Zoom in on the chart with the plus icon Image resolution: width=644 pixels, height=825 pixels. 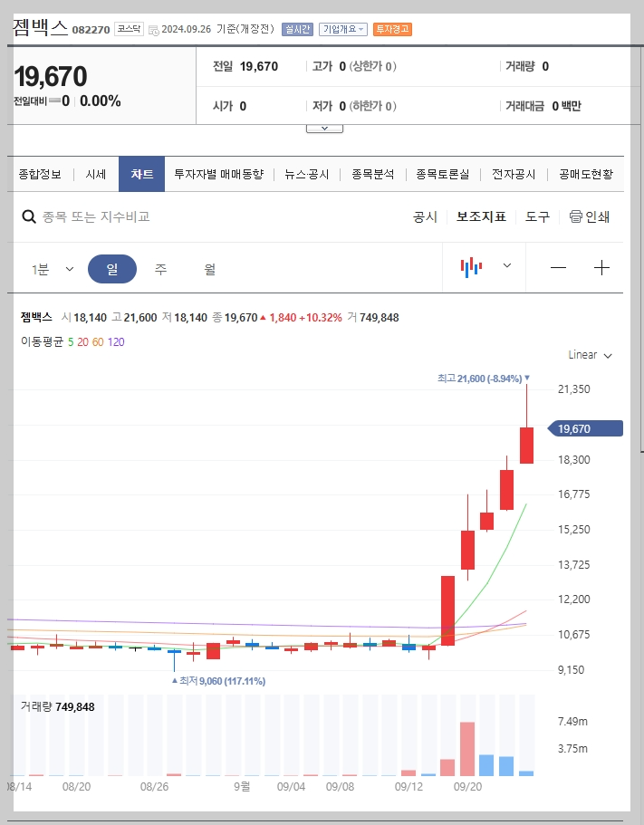pyautogui.click(x=602, y=267)
